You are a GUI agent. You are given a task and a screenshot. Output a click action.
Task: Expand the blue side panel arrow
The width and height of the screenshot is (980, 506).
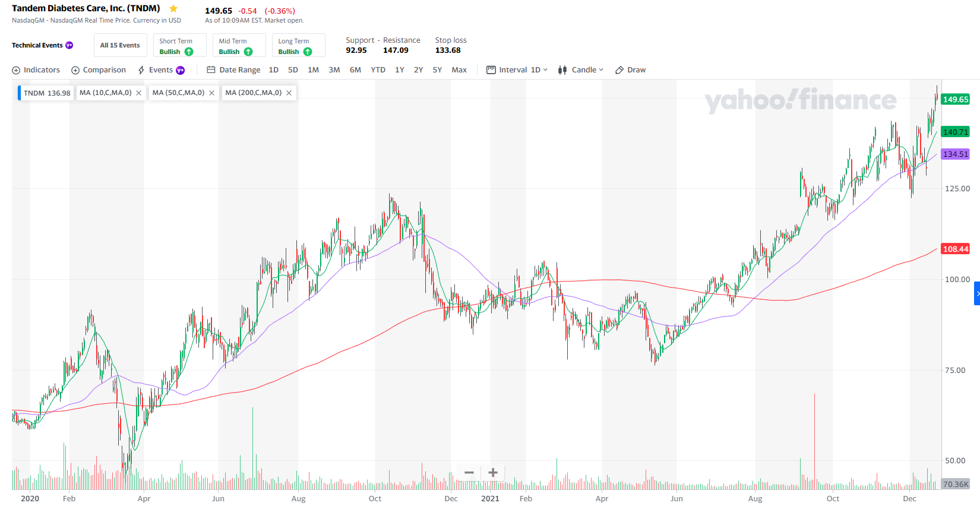(977, 294)
